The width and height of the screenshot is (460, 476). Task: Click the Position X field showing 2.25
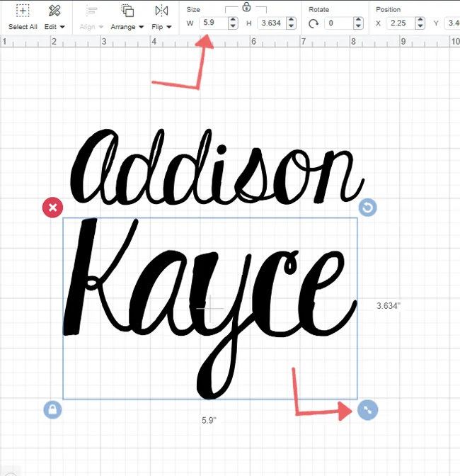401,23
